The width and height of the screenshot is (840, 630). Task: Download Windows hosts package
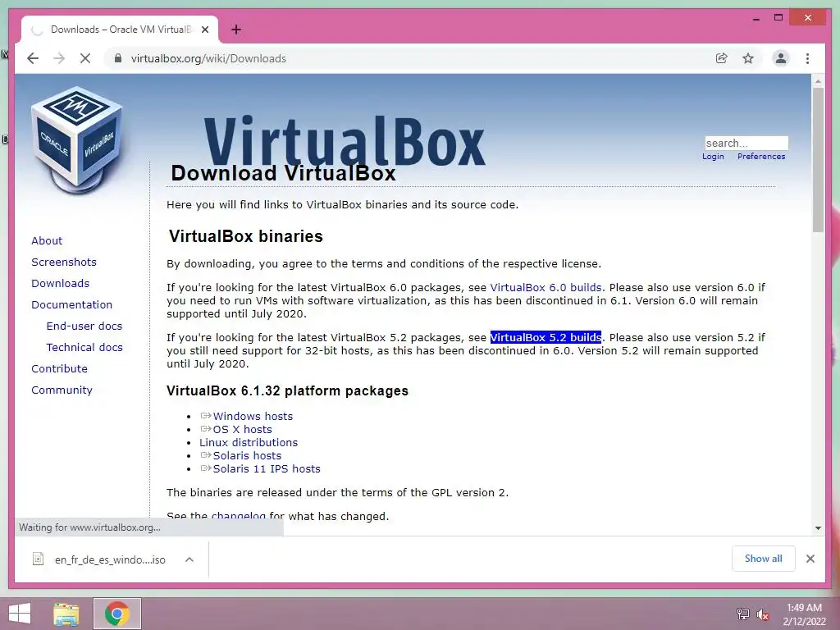[x=253, y=416]
